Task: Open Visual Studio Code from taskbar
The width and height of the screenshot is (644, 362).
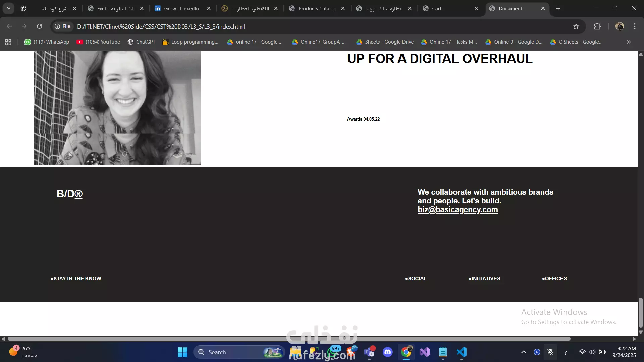Action: pos(462,352)
